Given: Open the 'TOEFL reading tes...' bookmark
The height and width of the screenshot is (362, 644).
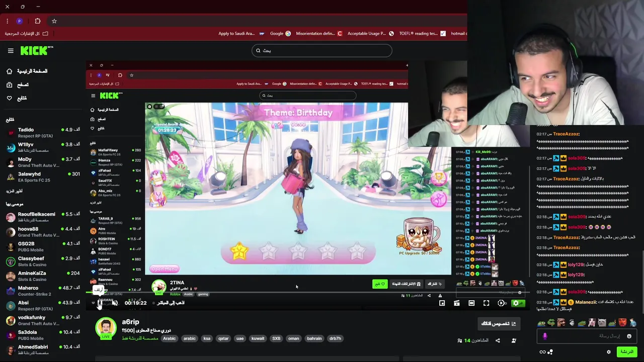Looking at the screenshot, I should tap(422, 34).
